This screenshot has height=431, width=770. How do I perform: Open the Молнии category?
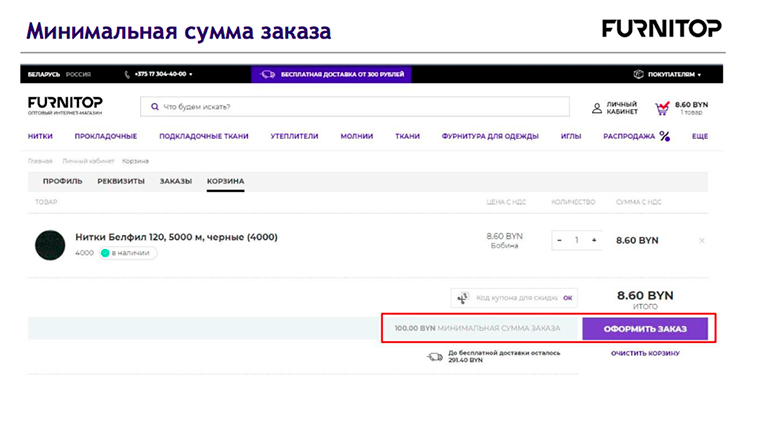[357, 136]
